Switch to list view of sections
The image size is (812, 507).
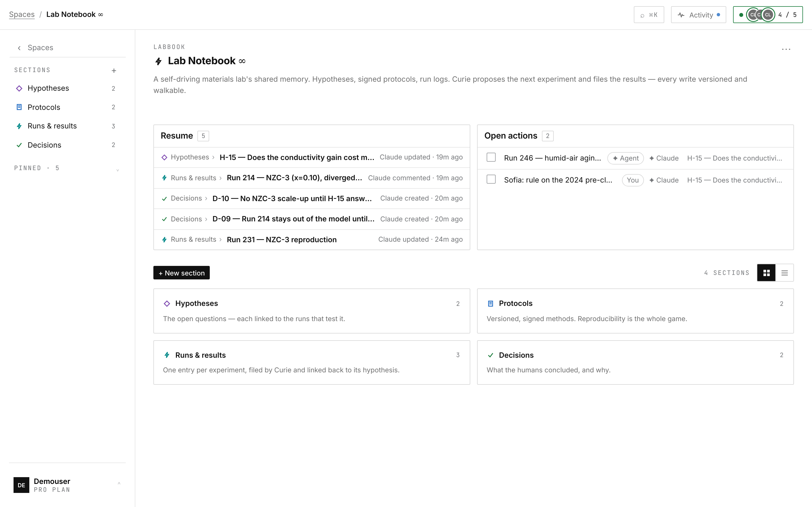pyautogui.click(x=784, y=273)
